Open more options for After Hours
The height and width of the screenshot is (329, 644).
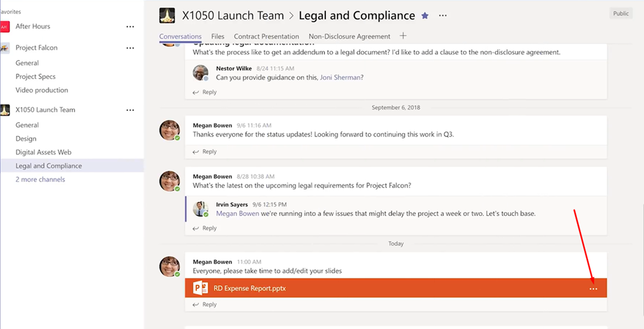pyautogui.click(x=130, y=27)
